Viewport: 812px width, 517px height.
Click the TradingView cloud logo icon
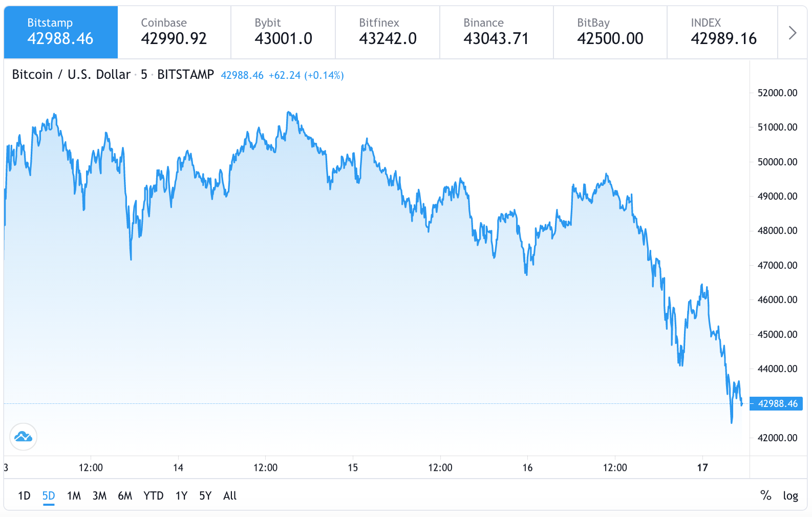23,437
